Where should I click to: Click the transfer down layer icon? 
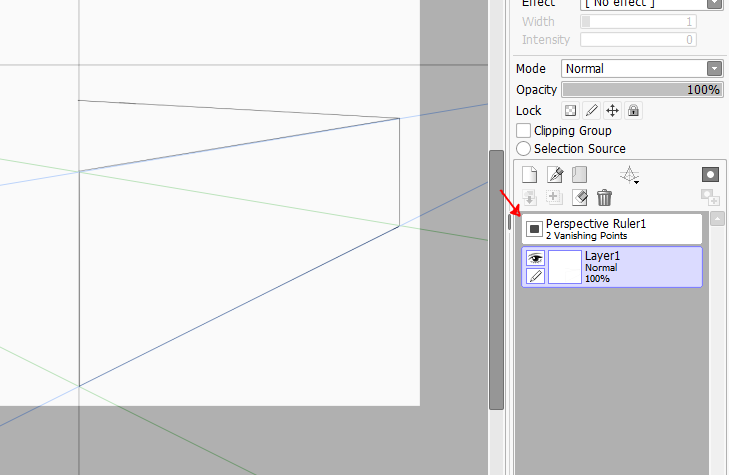coord(530,198)
